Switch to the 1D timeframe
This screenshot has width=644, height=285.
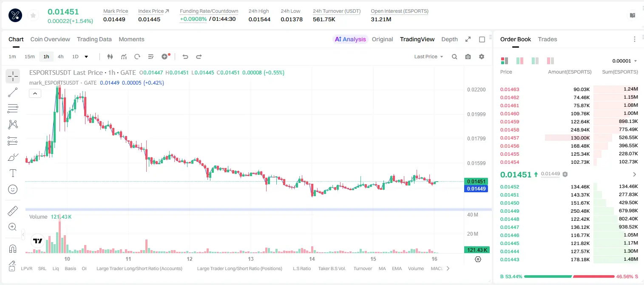[75, 57]
